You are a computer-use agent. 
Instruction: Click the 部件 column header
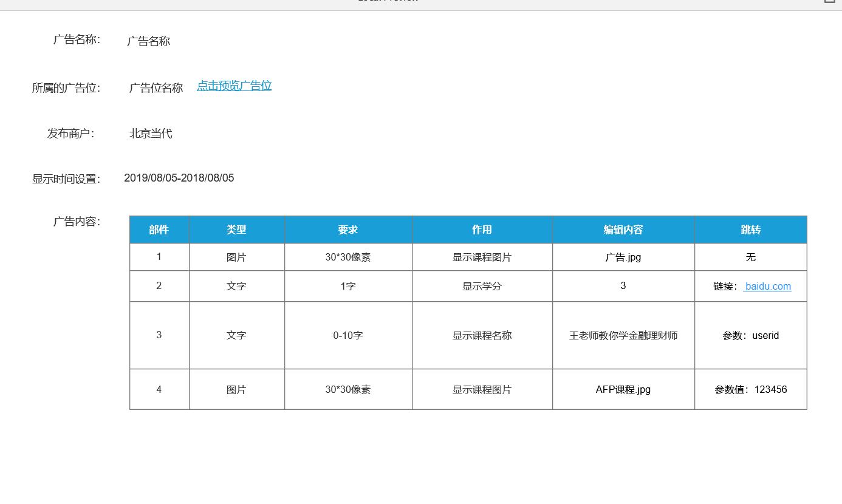coord(159,230)
